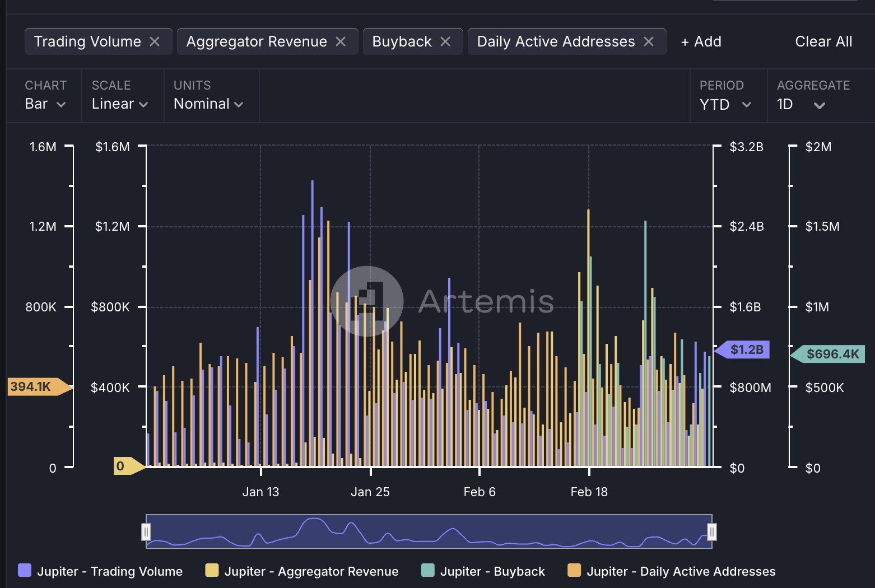Screen dimensions: 875x588
Task: Click the Artemis watermark logo
Action: click(x=367, y=301)
